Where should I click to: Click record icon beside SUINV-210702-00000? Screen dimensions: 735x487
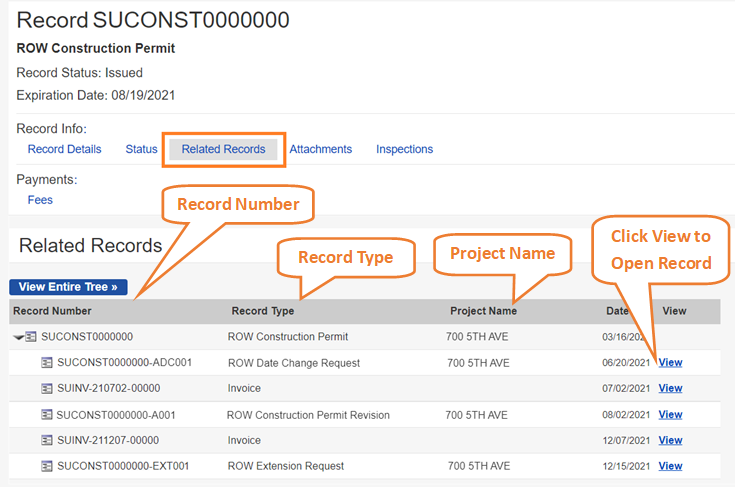click(x=47, y=388)
